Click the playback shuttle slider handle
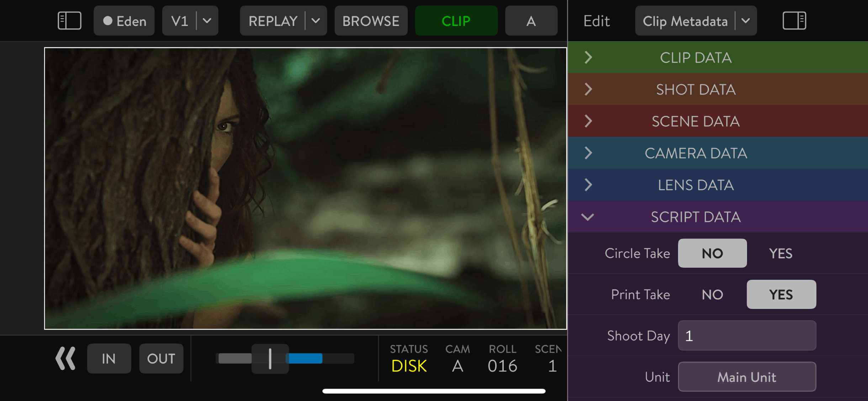The height and width of the screenshot is (401, 868). (270, 358)
